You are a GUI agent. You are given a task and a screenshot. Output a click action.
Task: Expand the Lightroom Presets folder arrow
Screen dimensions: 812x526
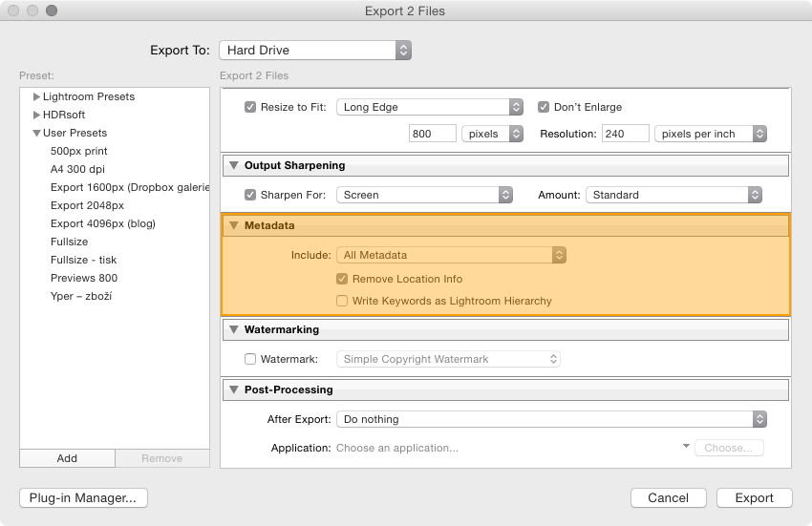pos(36,96)
